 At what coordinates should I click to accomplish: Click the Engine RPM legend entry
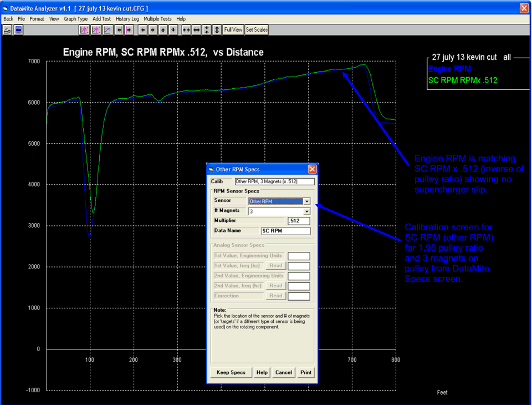pyautogui.click(x=449, y=69)
